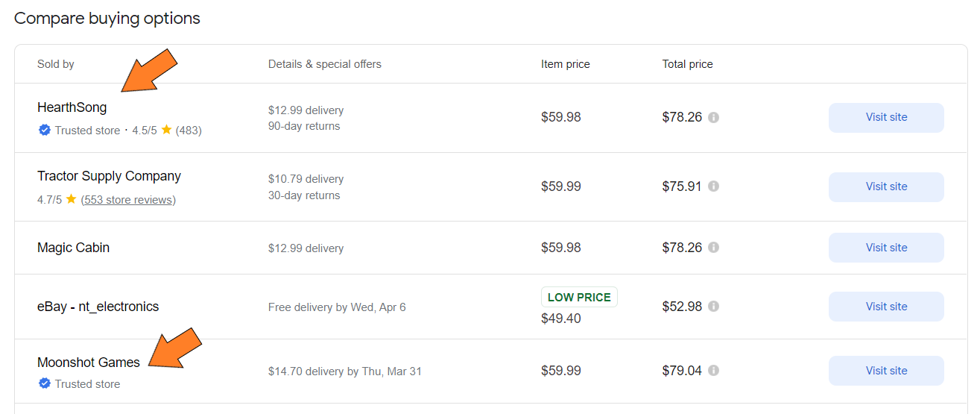Visit site for Magic Cabin
Viewport: 980px width, 414px height.
tap(886, 248)
